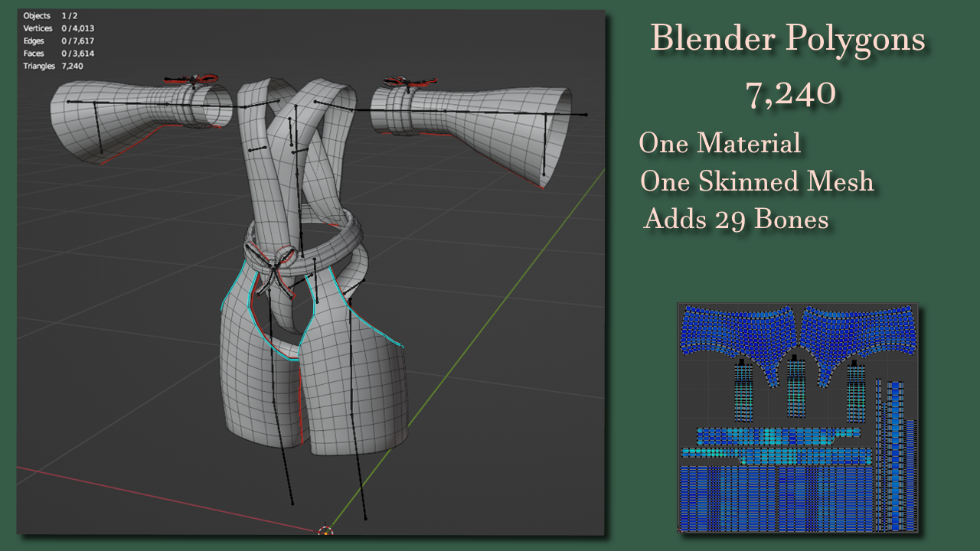Viewport: 980px width, 551px height.
Task: Click the 3D cursor at the grid origin
Action: pyautogui.click(x=325, y=531)
